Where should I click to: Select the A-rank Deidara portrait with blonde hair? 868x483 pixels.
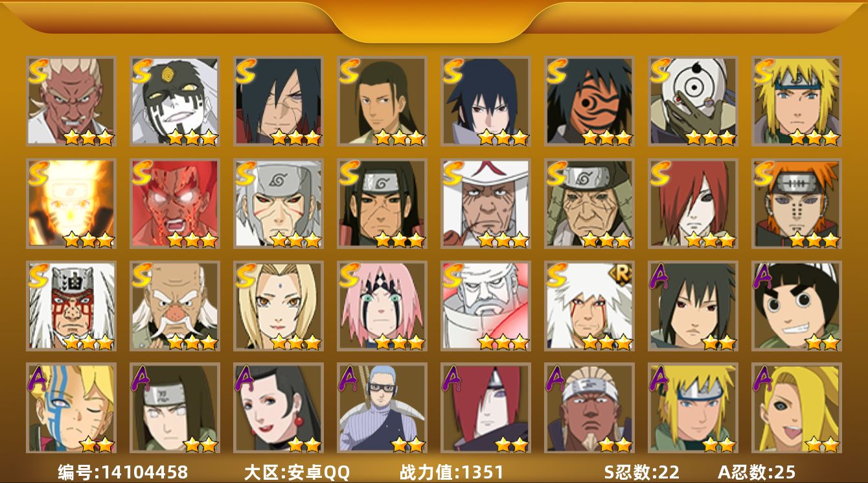tap(797, 408)
